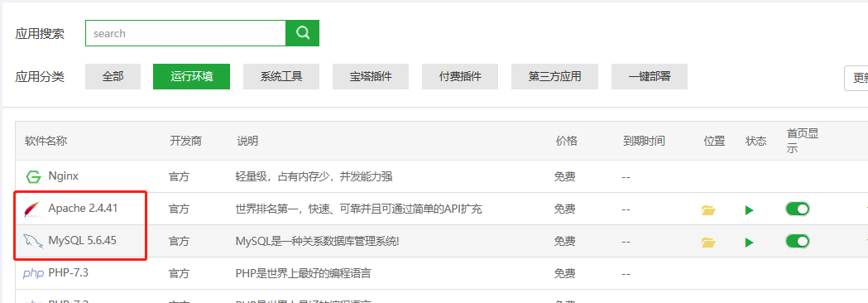Viewport: 868px width, 303px height.
Task: Click the 状态 column header
Action: coord(755,141)
